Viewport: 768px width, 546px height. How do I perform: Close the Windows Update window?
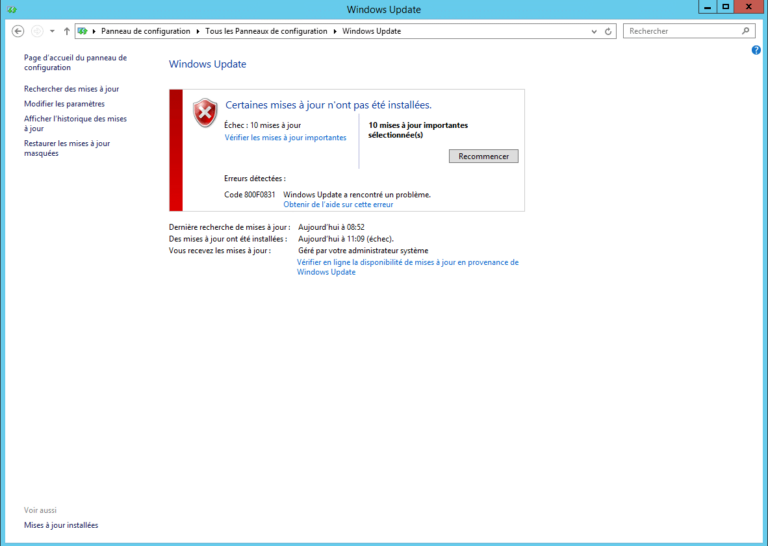749,7
